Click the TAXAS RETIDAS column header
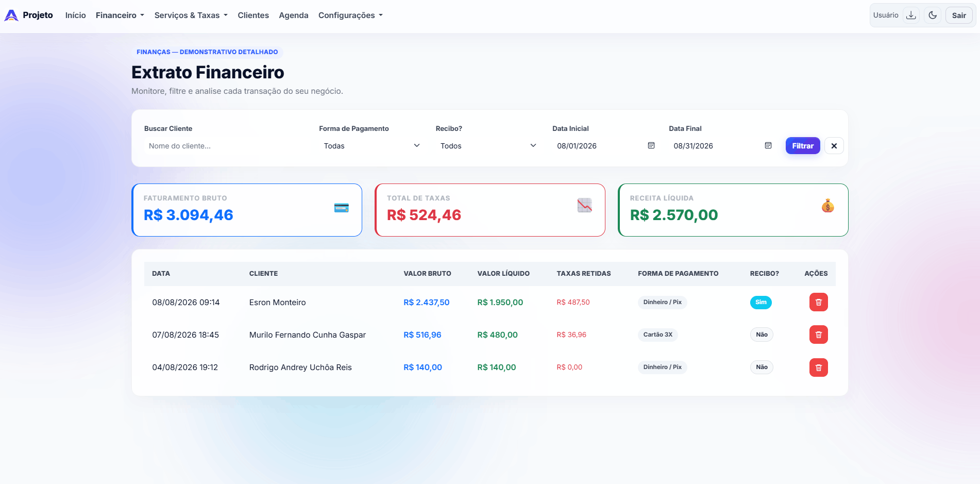The height and width of the screenshot is (484, 980). click(x=584, y=274)
